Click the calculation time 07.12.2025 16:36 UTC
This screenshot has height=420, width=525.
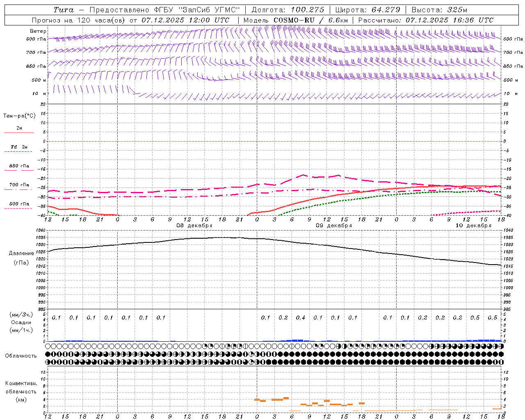tap(450, 20)
